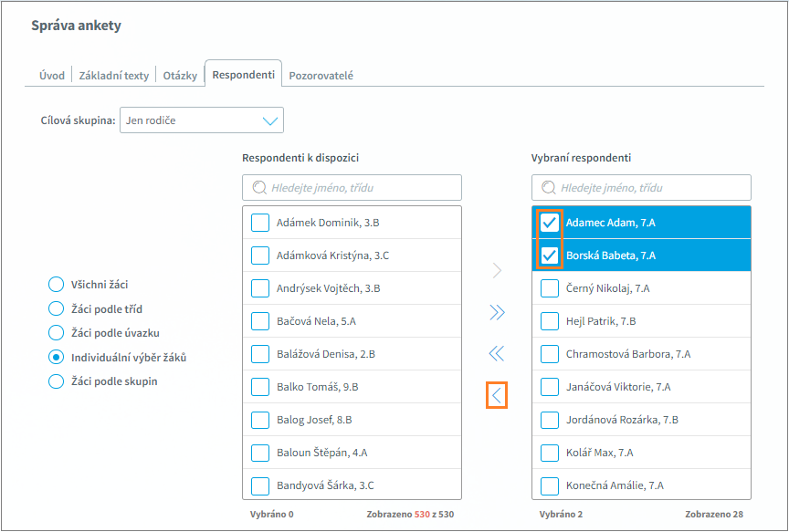This screenshot has height=532, width=789.
Task: Focus the selected respondents search field
Action: pyautogui.click(x=641, y=188)
